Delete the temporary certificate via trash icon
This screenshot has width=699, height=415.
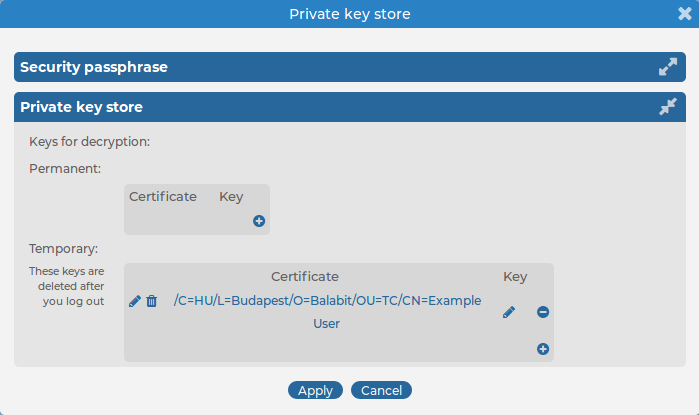click(152, 301)
